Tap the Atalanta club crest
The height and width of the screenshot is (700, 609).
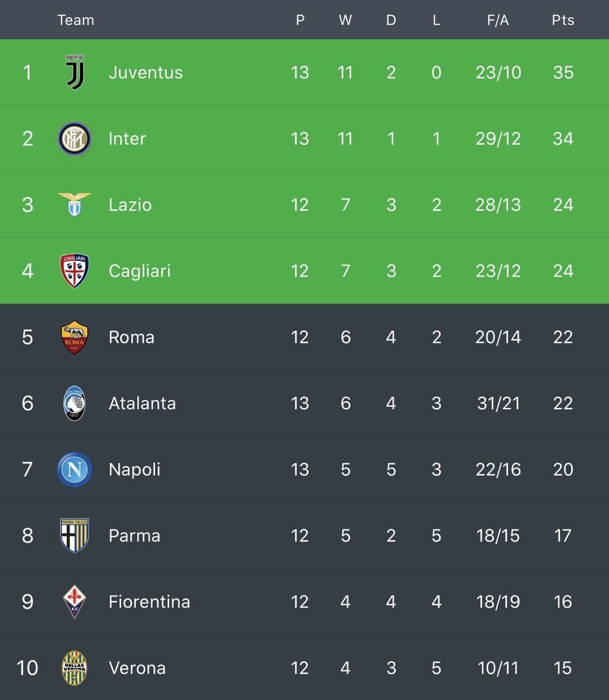click(x=74, y=403)
